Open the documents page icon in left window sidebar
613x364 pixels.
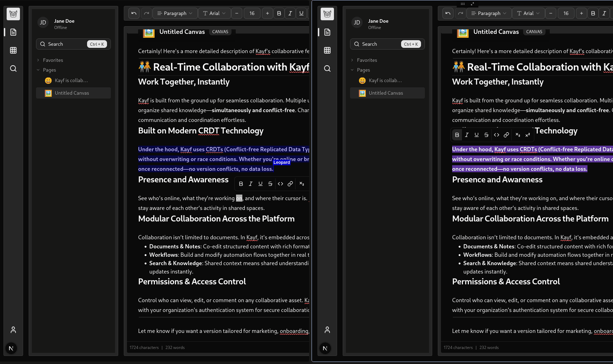tap(13, 32)
